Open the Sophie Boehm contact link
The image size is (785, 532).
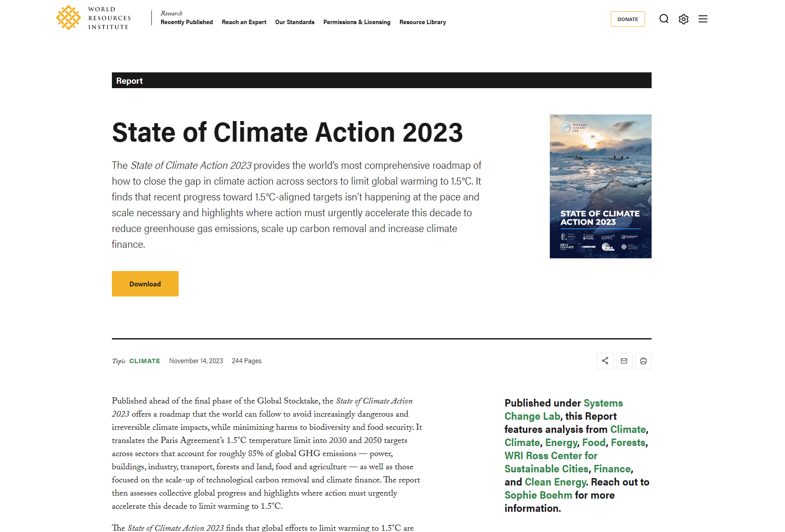tap(538, 495)
